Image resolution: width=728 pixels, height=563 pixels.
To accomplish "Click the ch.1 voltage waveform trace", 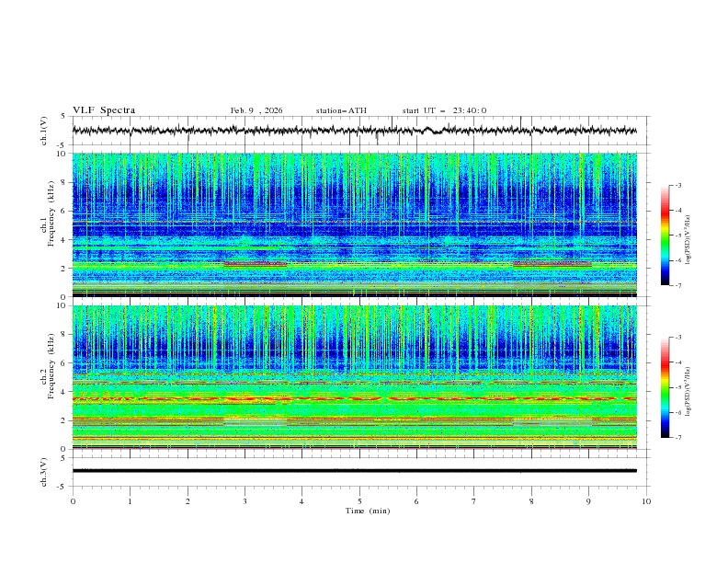I will (x=354, y=131).
